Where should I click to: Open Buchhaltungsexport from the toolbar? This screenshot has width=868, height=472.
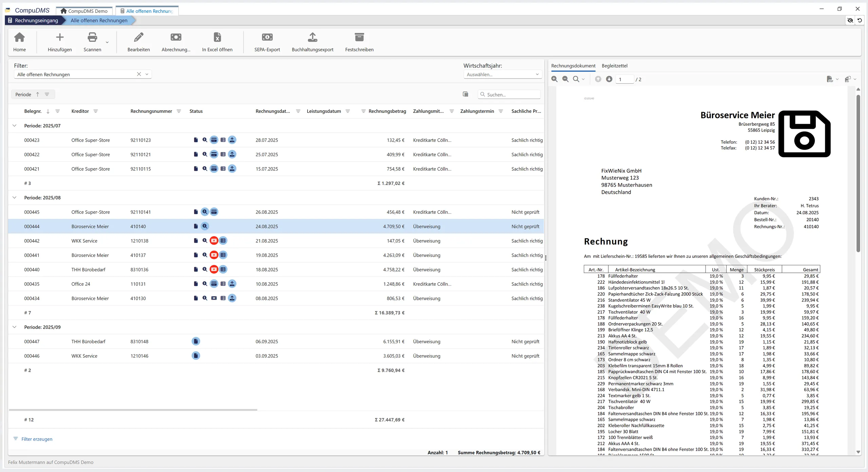[x=312, y=37]
